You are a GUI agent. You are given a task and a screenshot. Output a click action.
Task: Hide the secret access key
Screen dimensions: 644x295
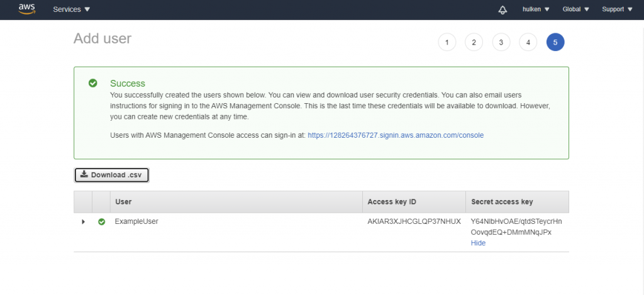(x=478, y=243)
